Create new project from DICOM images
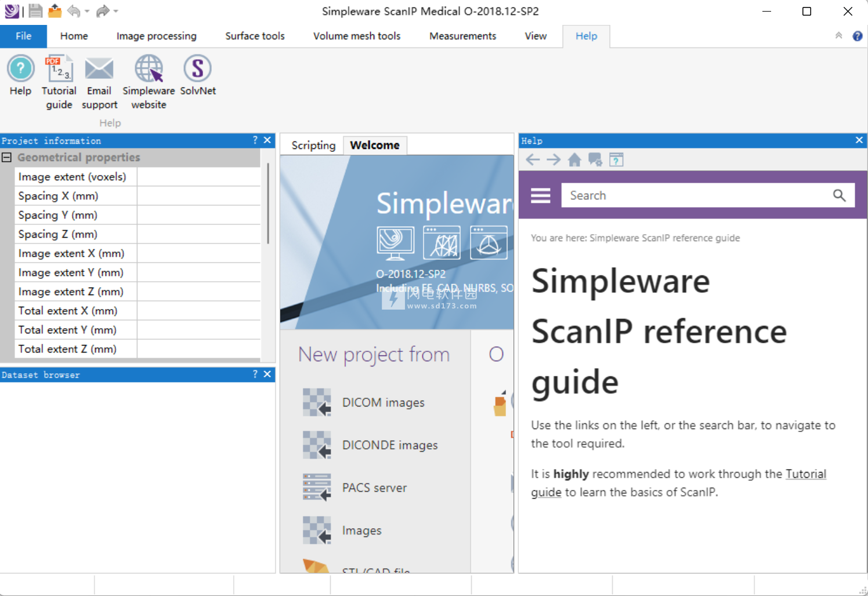Viewport: 868px width, 596px height. (x=364, y=402)
